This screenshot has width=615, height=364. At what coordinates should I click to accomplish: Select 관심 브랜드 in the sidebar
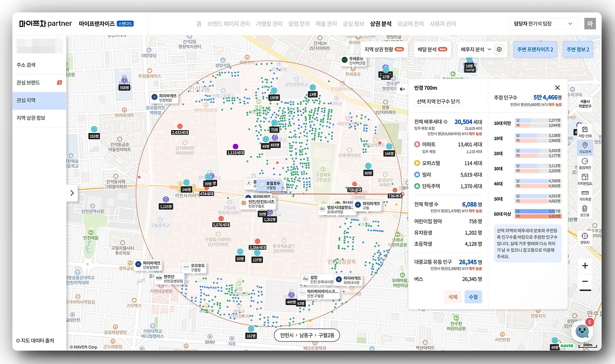point(39,83)
